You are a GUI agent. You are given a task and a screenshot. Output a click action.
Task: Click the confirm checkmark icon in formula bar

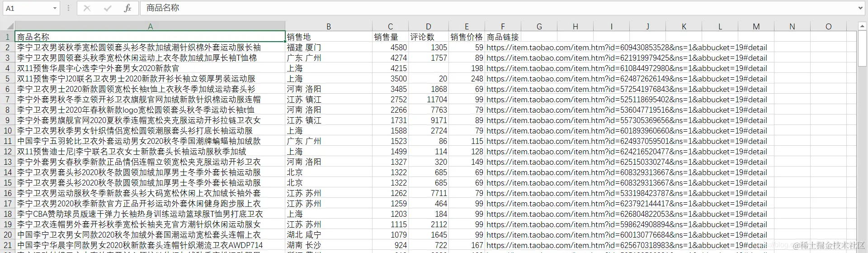(x=108, y=8)
